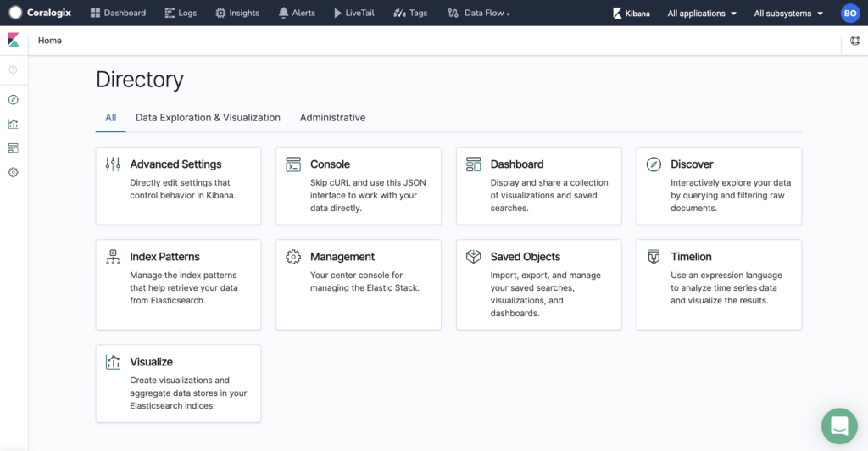
Task: Click the recently viewed clock icon
Action: point(14,70)
